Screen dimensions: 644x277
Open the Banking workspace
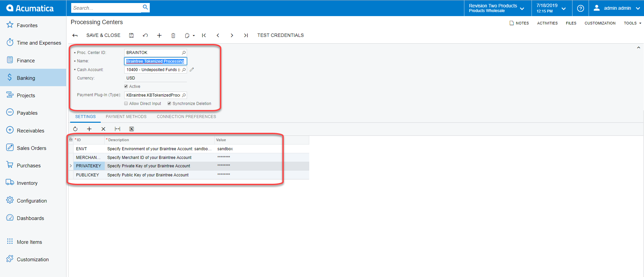point(33,78)
